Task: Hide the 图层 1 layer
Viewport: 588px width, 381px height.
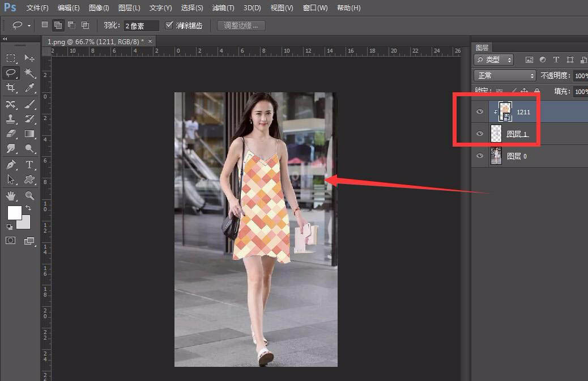Action: tap(480, 134)
